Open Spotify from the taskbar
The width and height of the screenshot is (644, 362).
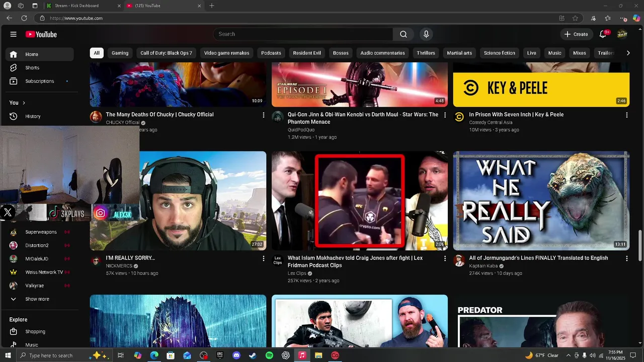click(x=269, y=355)
